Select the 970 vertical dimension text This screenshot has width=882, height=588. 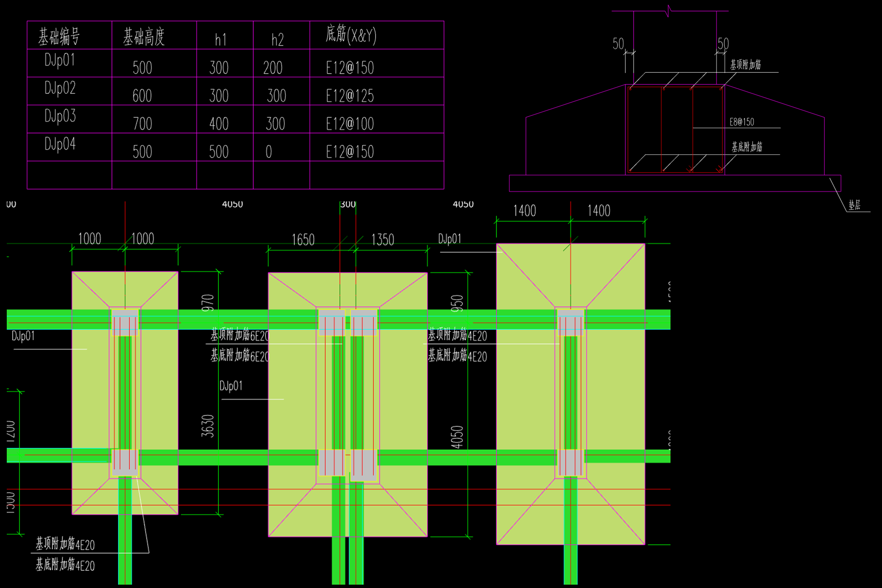[208, 303]
